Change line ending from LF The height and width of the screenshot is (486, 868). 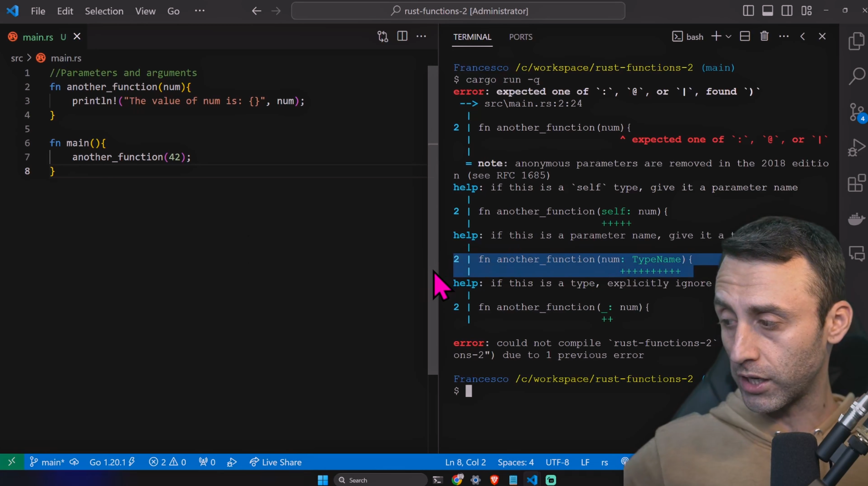(585, 462)
